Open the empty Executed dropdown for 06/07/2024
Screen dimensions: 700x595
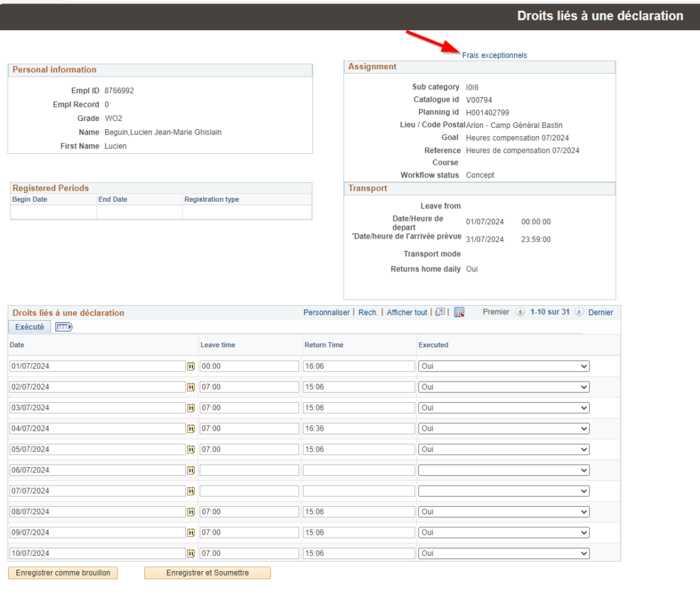[504, 471]
